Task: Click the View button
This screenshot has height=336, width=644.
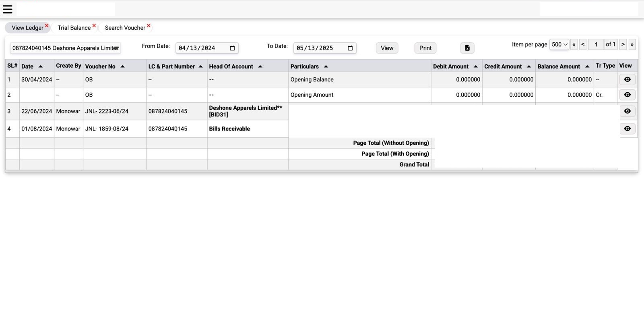Action: coord(387,48)
